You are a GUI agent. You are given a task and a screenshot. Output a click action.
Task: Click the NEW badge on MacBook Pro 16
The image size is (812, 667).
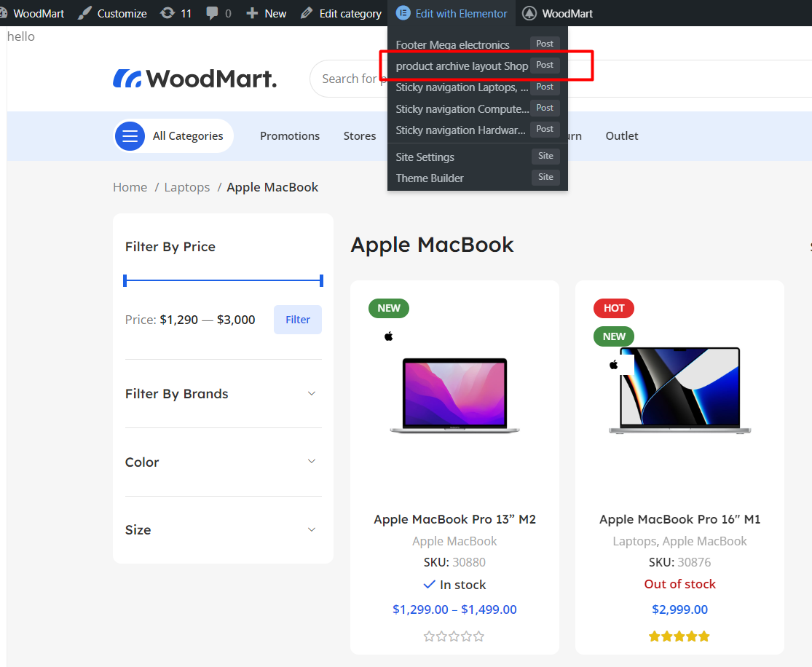[x=614, y=336]
